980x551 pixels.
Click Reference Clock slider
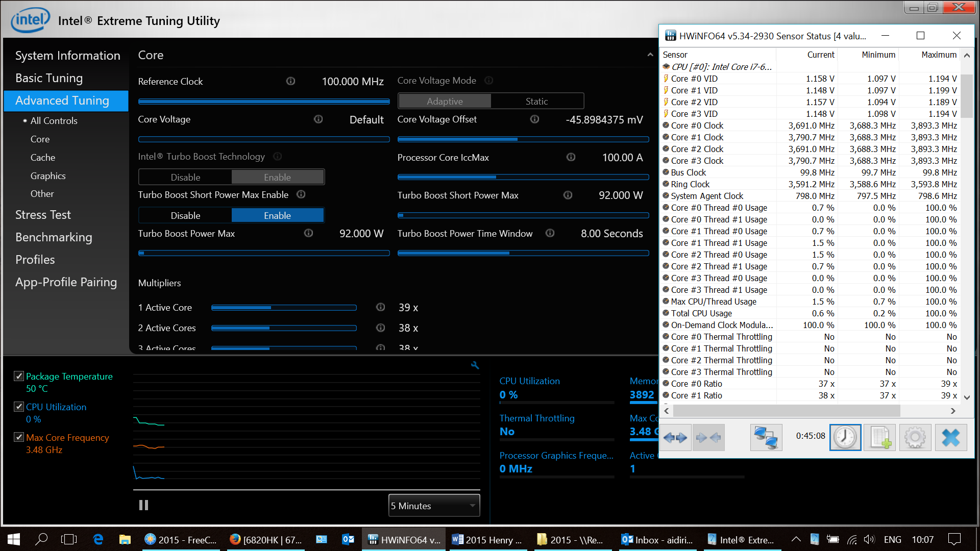(264, 102)
